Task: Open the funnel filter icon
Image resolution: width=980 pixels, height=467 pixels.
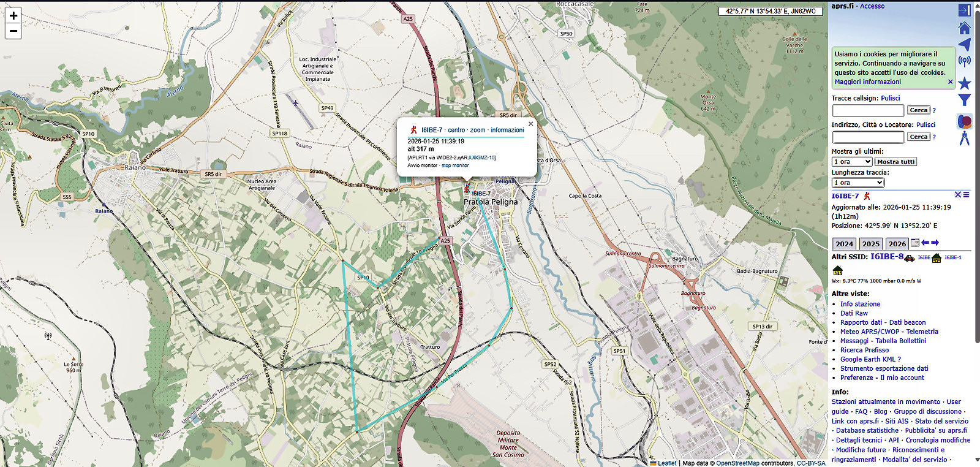Action: coord(964,100)
